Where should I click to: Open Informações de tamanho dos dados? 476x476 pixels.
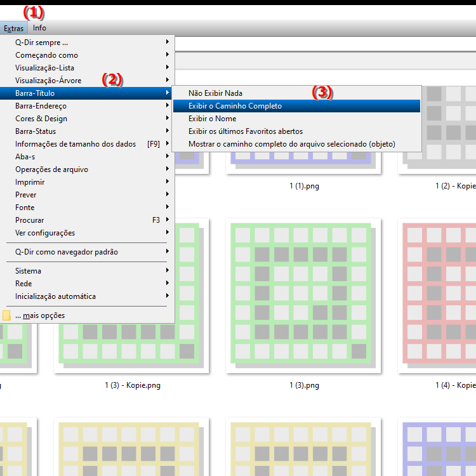coord(76,144)
